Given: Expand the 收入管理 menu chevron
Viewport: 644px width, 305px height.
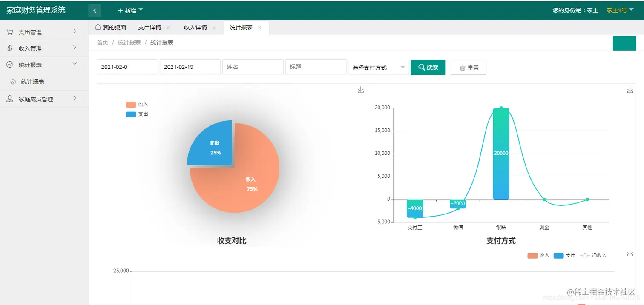Looking at the screenshot, I should tap(75, 47).
